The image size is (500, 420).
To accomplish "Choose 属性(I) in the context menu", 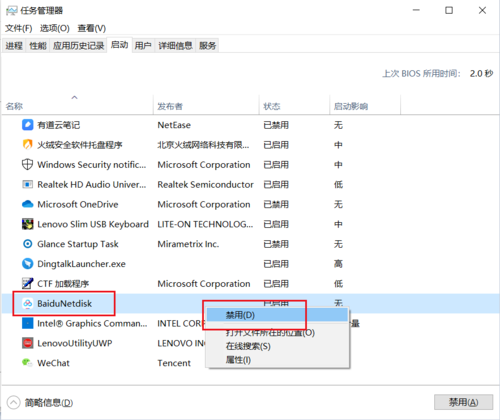I will pos(277,360).
